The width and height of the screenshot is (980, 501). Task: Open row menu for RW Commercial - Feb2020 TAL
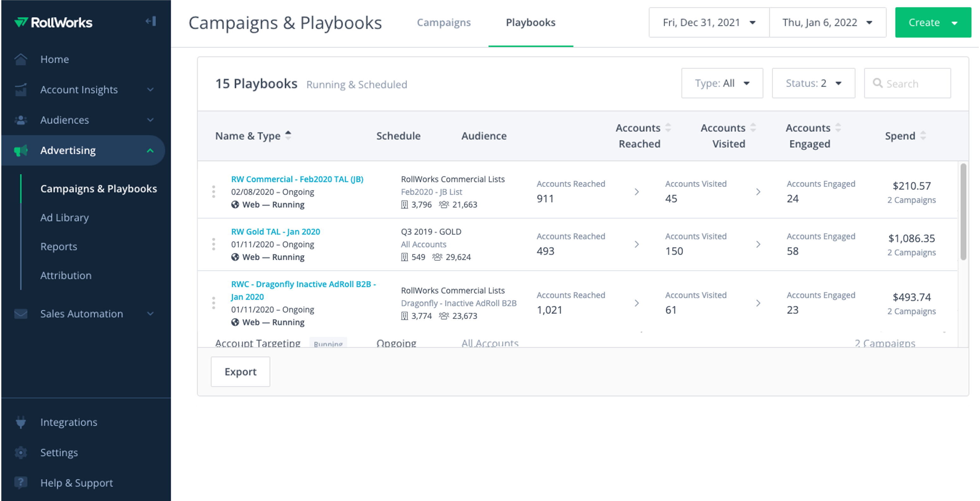(x=214, y=192)
